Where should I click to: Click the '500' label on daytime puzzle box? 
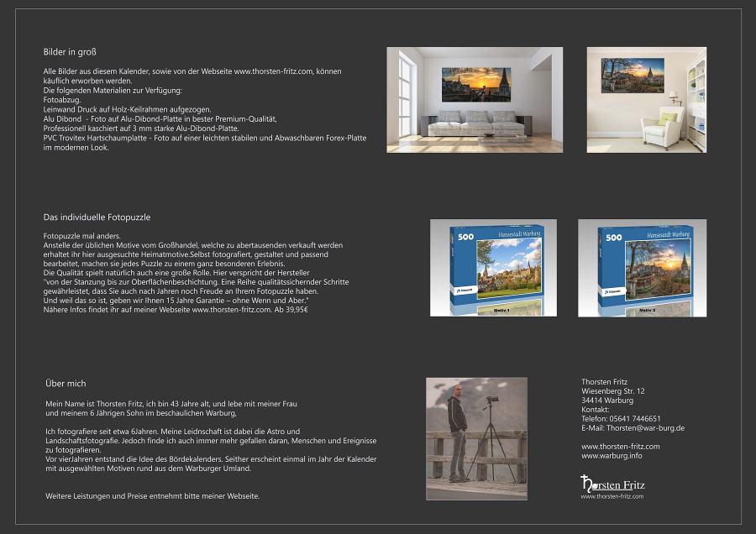[x=465, y=237]
